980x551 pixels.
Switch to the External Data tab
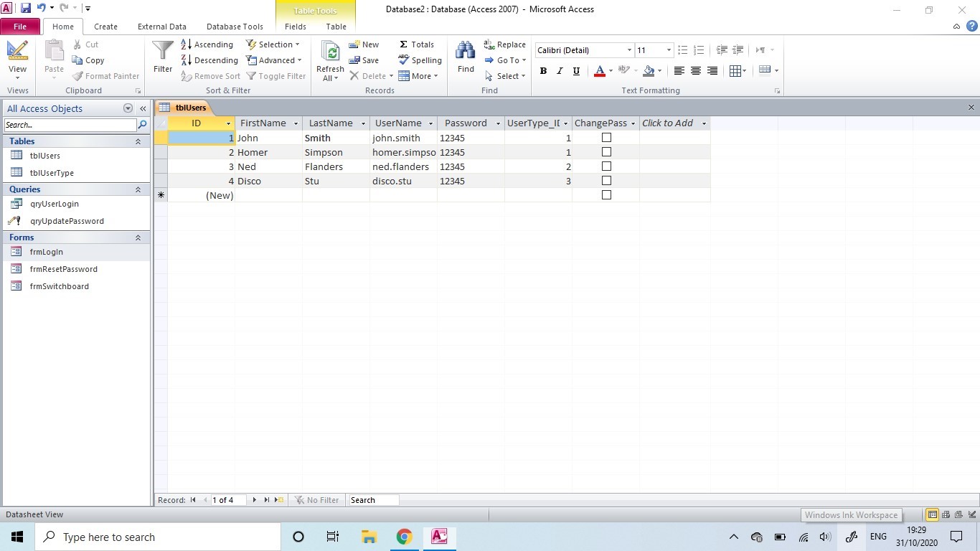pos(162,27)
